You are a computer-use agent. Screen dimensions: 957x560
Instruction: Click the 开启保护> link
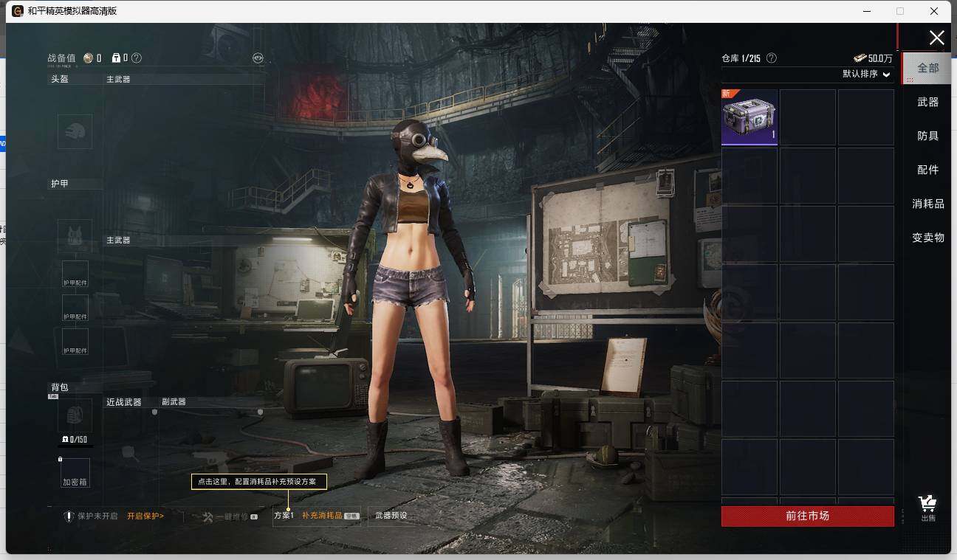[145, 516]
